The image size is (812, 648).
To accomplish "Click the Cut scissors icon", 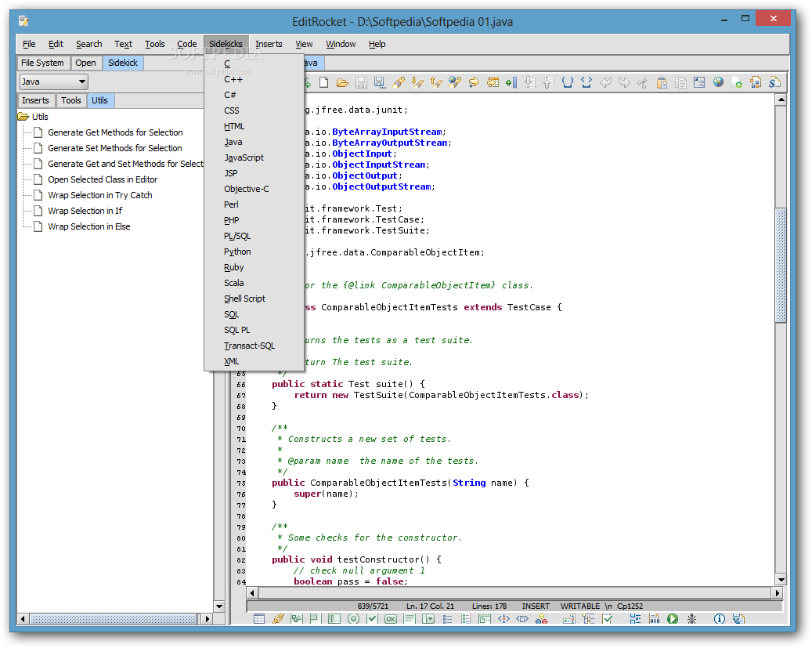I will click(643, 82).
